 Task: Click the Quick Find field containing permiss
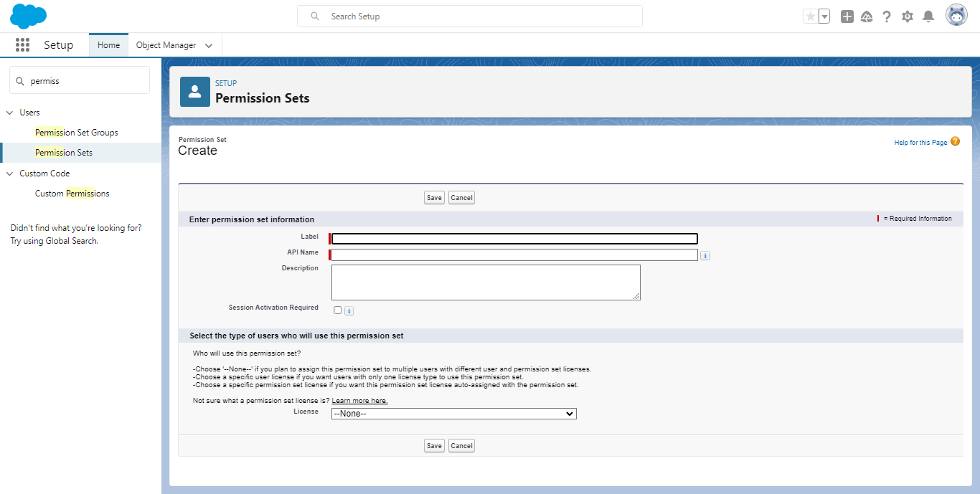pyautogui.click(x=80, y=80)
